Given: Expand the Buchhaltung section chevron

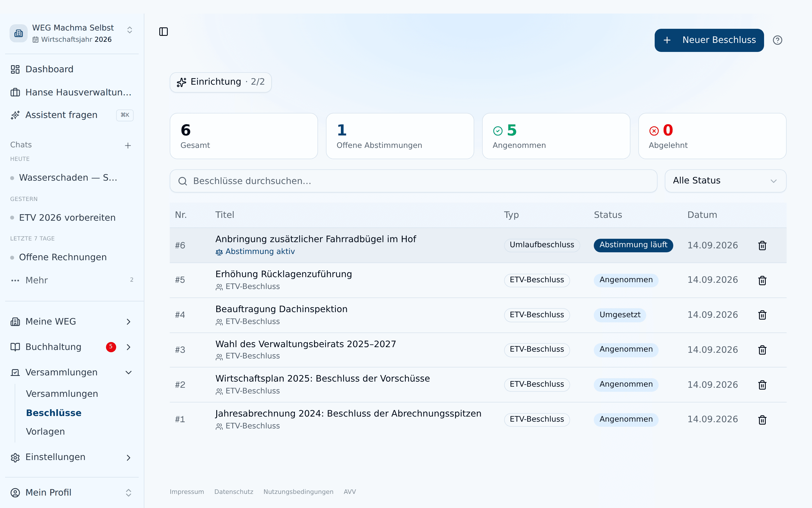Looking at the screenshot, I should click(129, 347).
